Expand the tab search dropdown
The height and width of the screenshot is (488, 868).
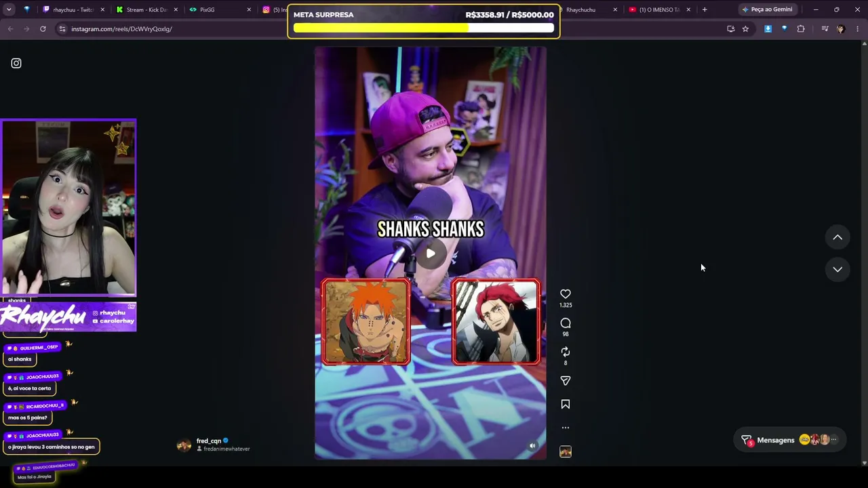click(x=9, y=9)
